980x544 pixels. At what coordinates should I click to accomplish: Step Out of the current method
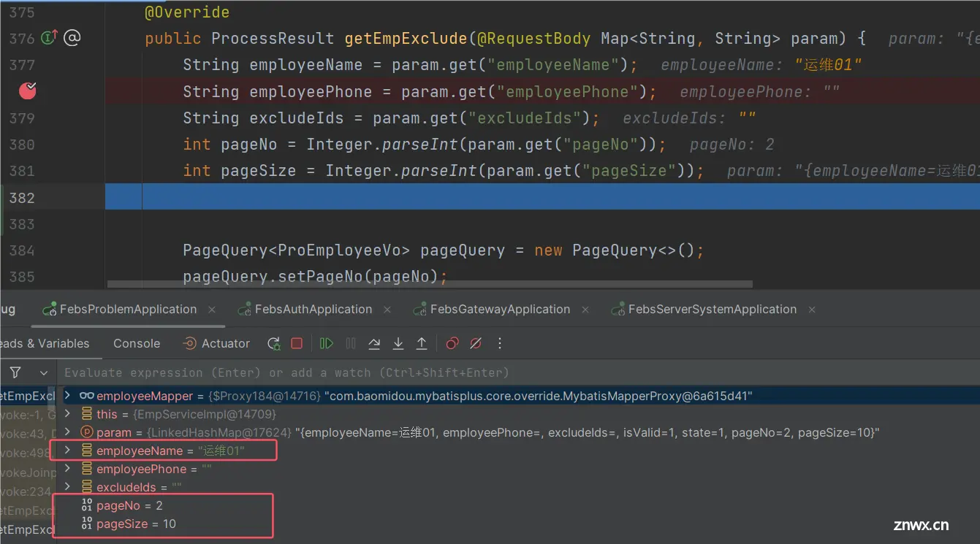click(x=422, y=343)
